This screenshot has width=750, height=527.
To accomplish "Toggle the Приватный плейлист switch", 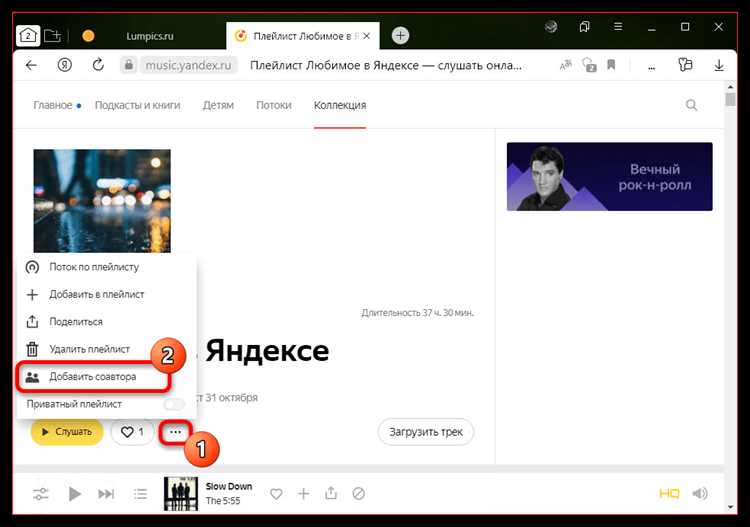I will 174,405.
